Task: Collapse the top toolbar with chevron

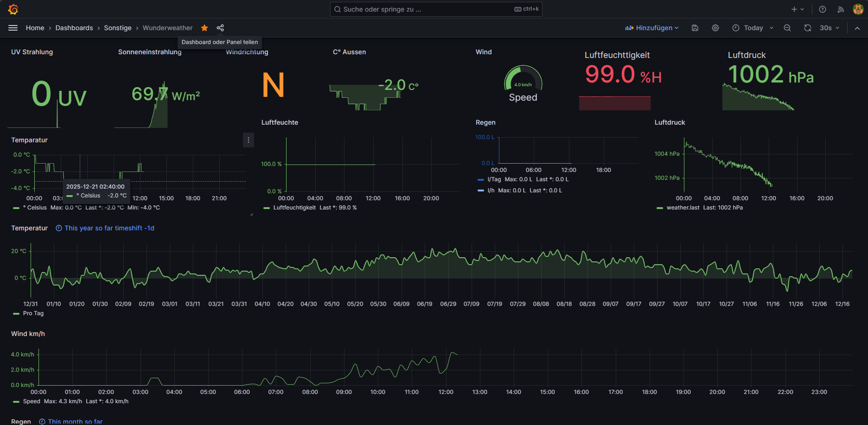Action: point(857,28)
